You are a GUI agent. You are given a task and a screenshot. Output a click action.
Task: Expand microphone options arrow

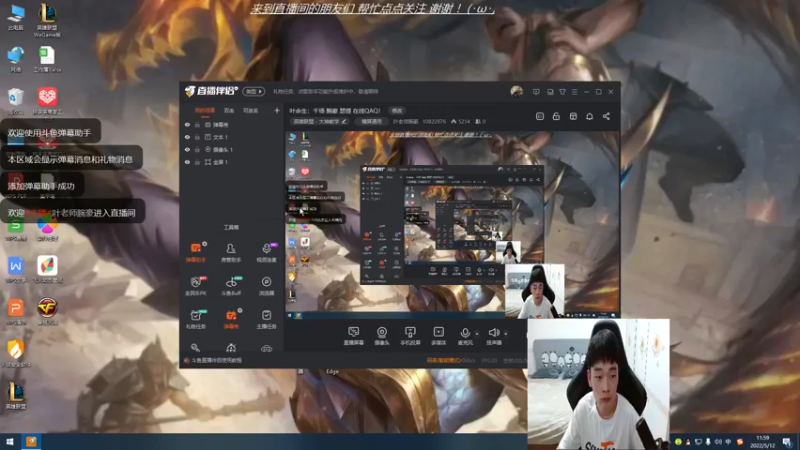[477, 333]
